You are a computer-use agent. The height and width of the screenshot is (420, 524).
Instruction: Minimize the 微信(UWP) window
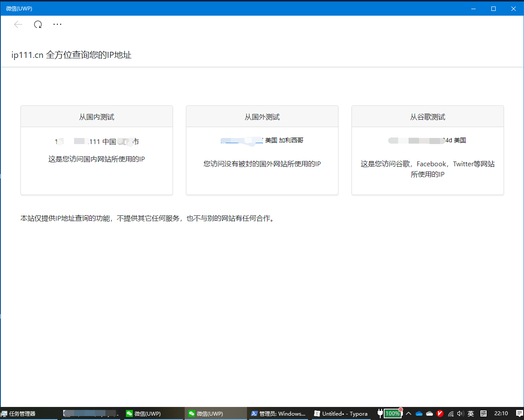click(x=473, y=8)
